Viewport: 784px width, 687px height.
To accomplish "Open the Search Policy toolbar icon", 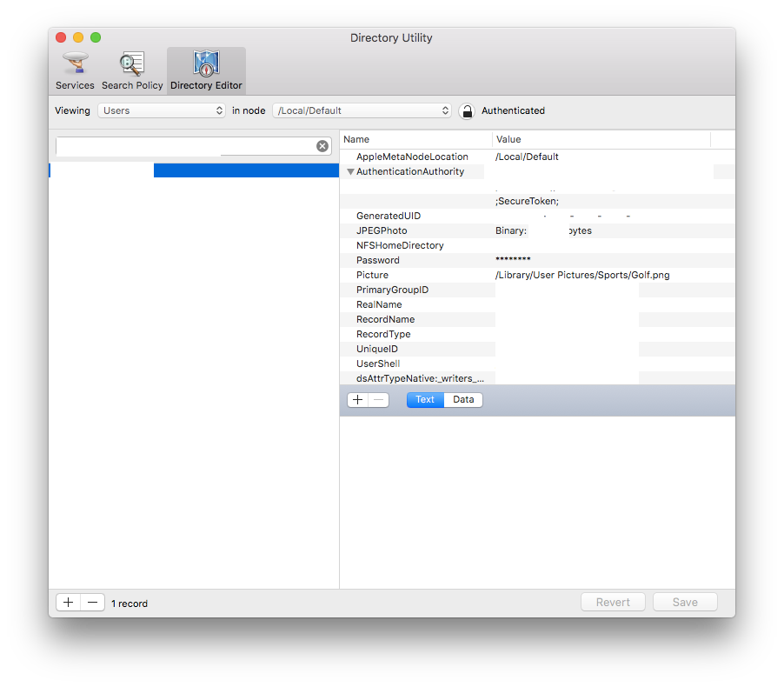I will pyautogui.click(x=132, y=71).
